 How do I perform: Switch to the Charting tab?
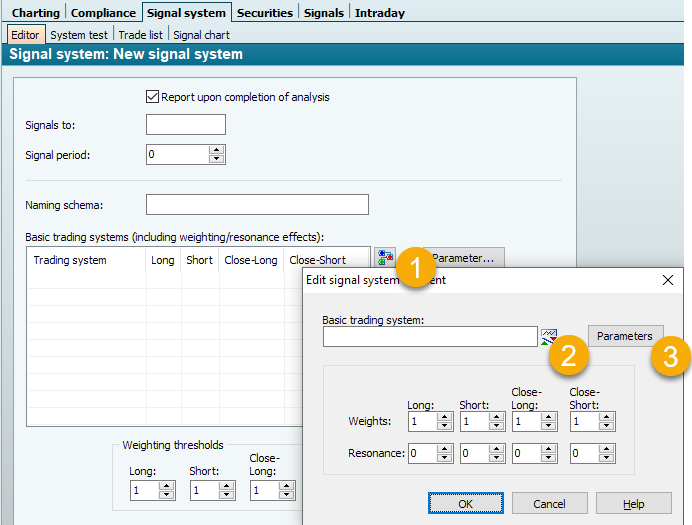pos(35,13)
